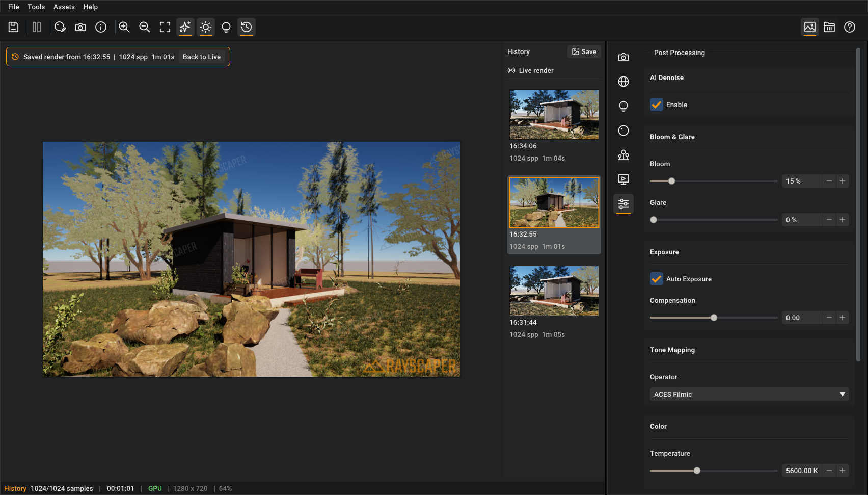Zoom in on the viewport

[124, 27]
